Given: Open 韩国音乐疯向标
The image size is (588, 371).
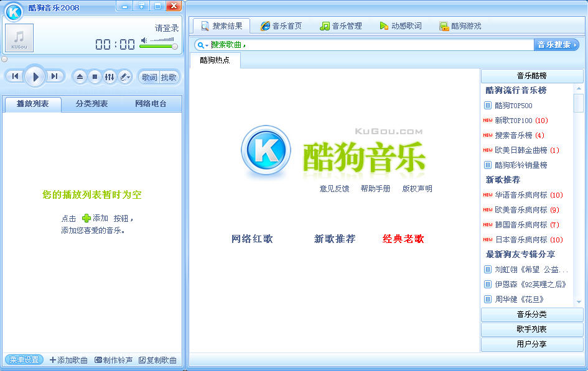Looking at the screenshot, I should pos(527,225).
